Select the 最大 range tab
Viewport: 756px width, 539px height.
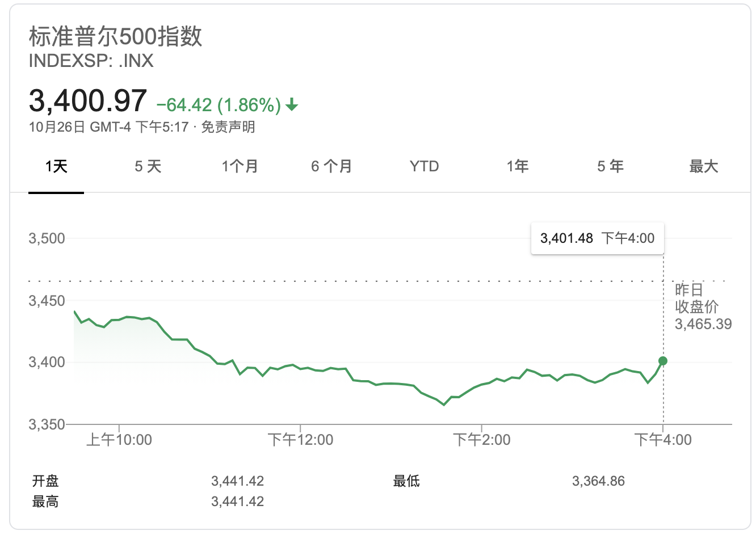click(x=703, y=166)
